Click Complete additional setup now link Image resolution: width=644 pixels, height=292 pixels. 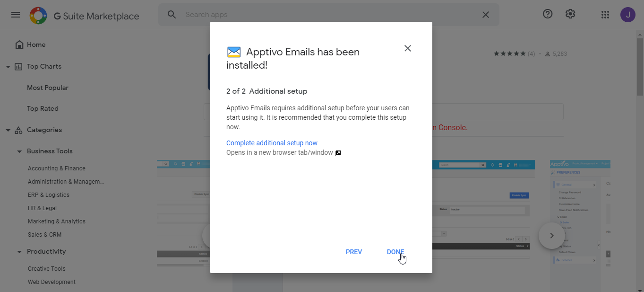pyautogui.click(x=272, y=143)
